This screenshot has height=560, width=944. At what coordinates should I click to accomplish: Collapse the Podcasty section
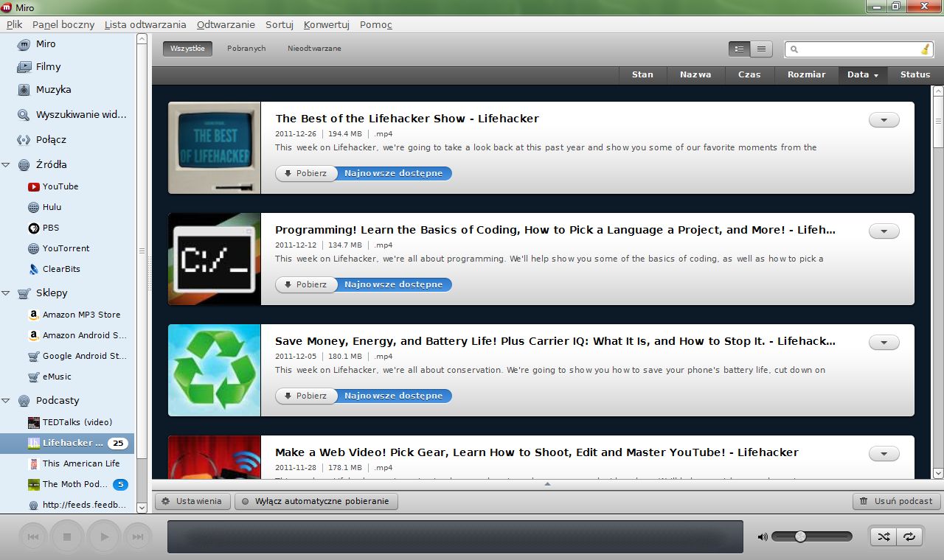(x=6, y=401)
